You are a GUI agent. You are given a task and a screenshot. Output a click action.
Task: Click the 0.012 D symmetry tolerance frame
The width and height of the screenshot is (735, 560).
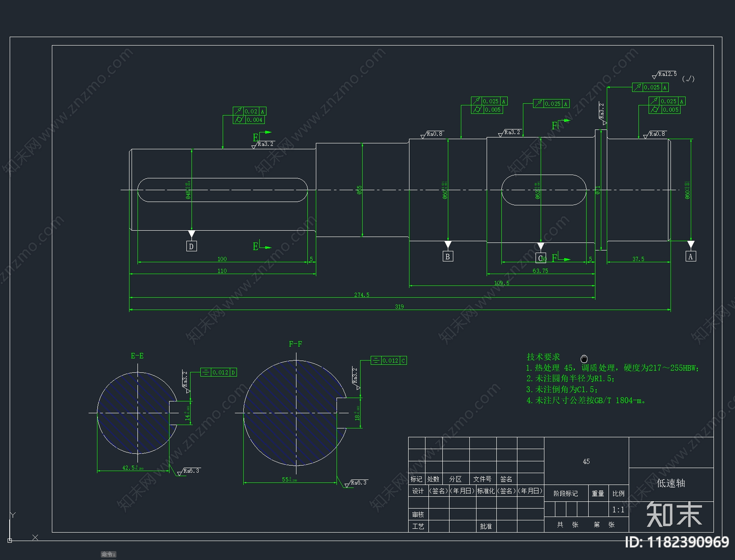[219, 372]
